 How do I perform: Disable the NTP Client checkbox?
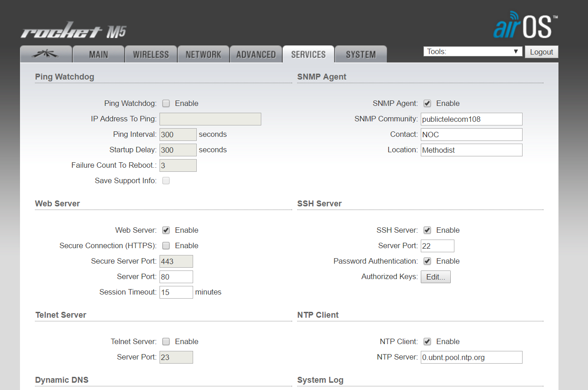(x=427, y=342)
